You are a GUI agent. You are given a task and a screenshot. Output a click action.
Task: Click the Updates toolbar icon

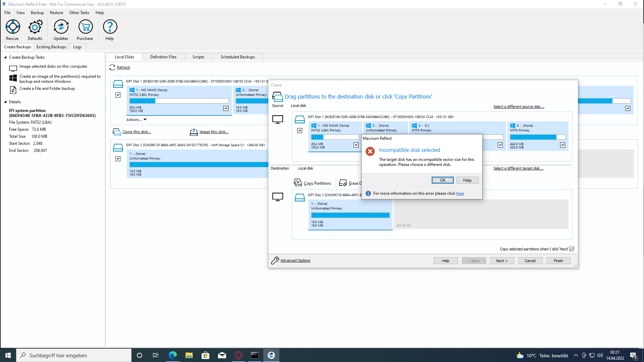pyautogui.click(x=61, y=27)
